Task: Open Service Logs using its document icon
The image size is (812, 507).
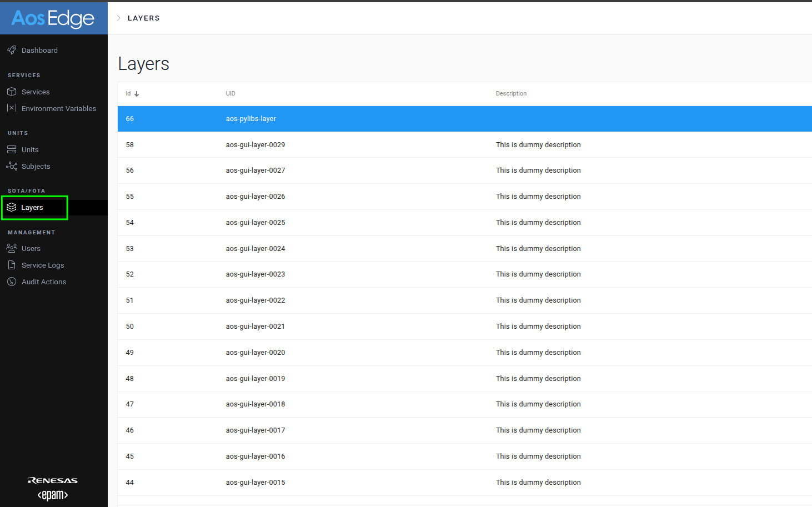Action: [12, 265]
